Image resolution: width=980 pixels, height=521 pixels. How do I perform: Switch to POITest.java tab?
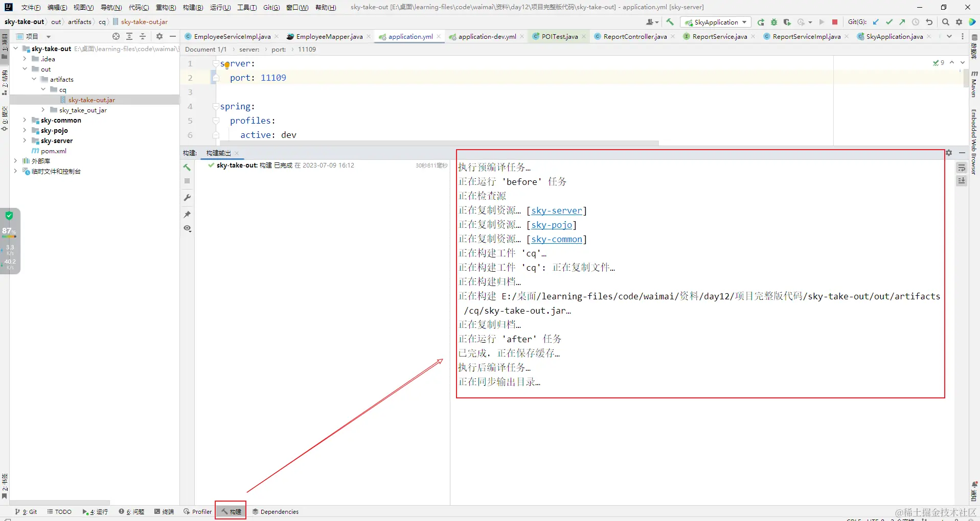[560, 36]
